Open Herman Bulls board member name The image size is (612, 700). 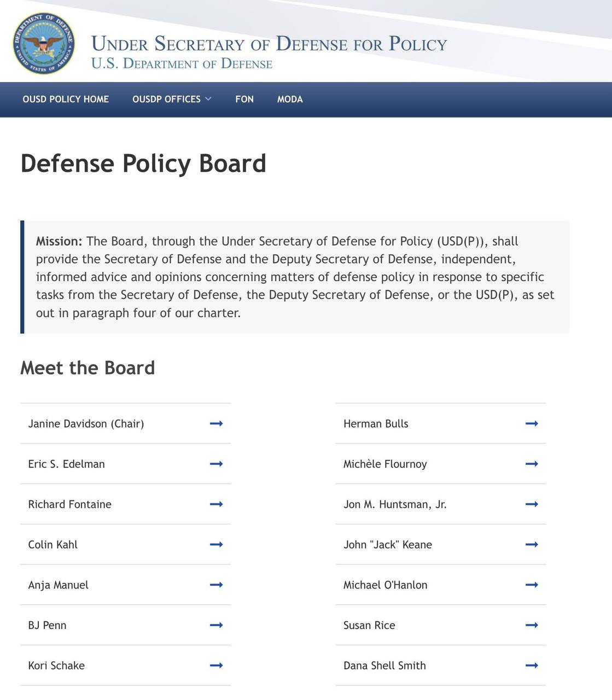click(376, 423)
